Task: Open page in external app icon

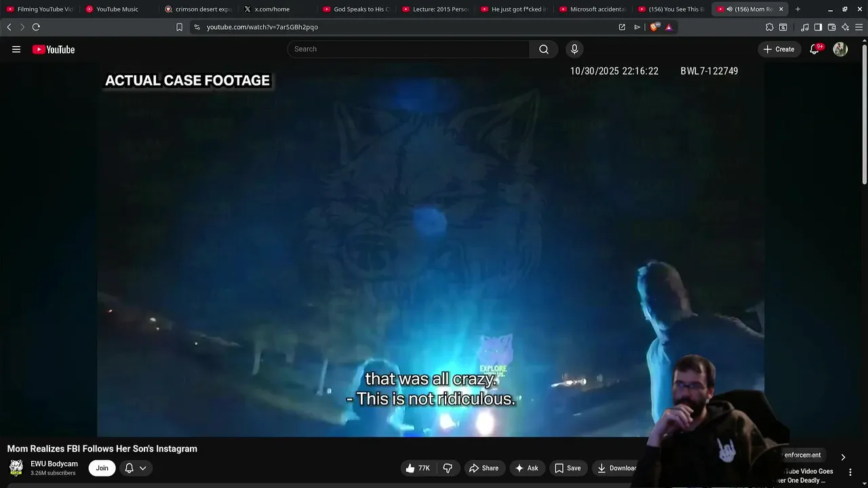Action: (622, 27)
